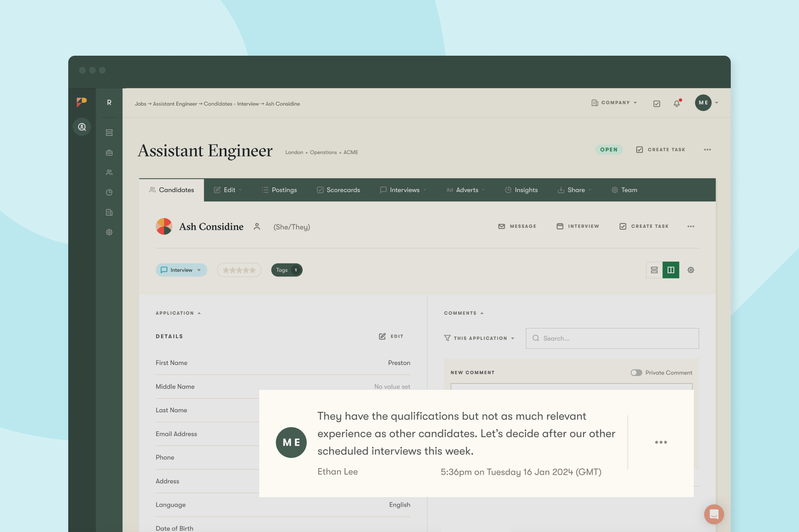Open the Company dropdown menu
The width and height of the screenshot is (799, 532).
point(614,103)
